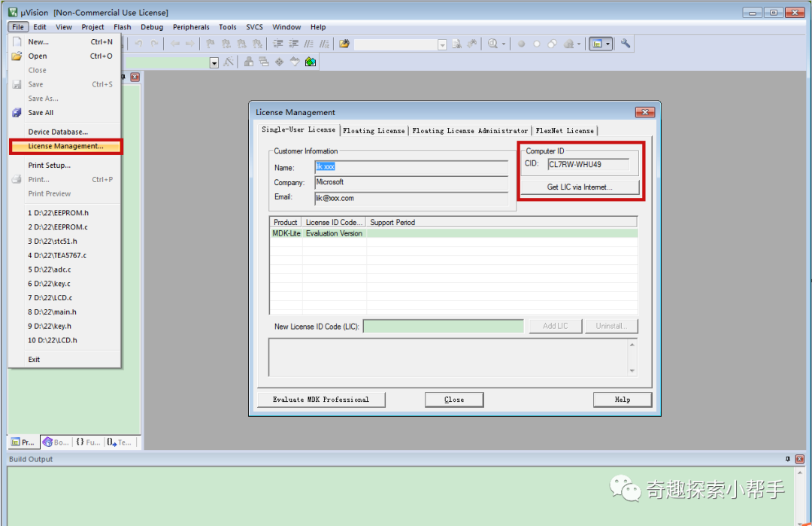
Task: Expand the target selection combo box
Action: click(x=214, y=62)
